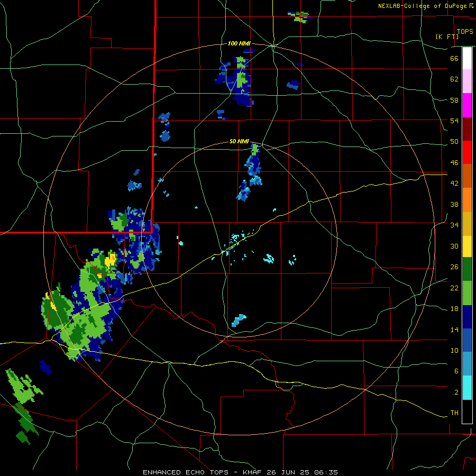Click the "22" scale number

pos(454,288)
